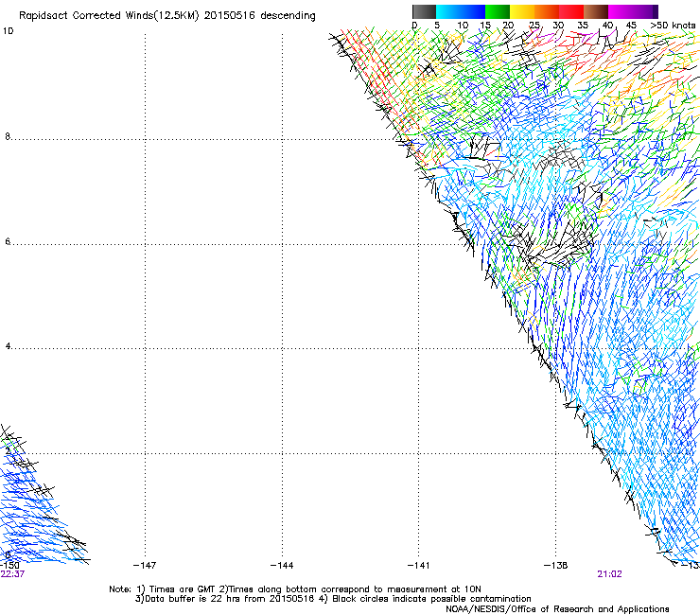
Task: Click the 'Note: 1) Times are GMT' line
Action: [294, 589]
